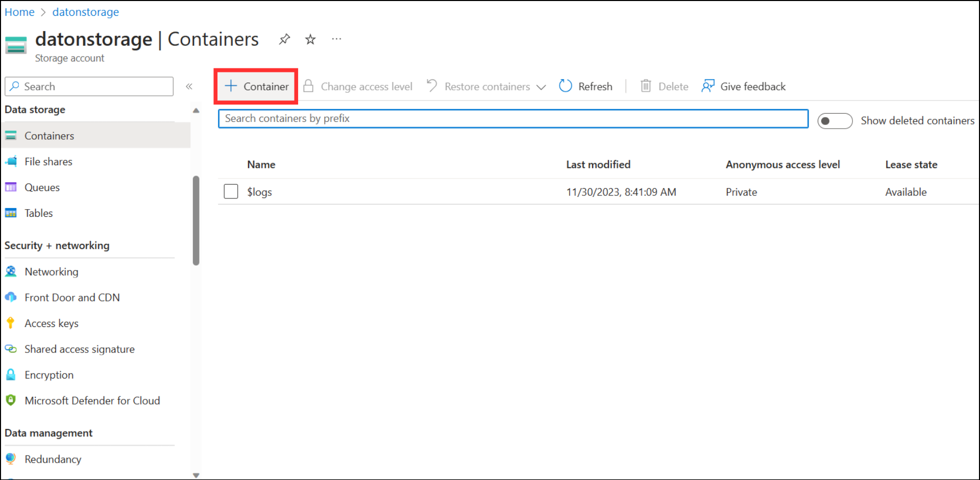This screenshot has height=480, width=980.
Task: Select the $logs container checkbox
Action: (231, 192)
